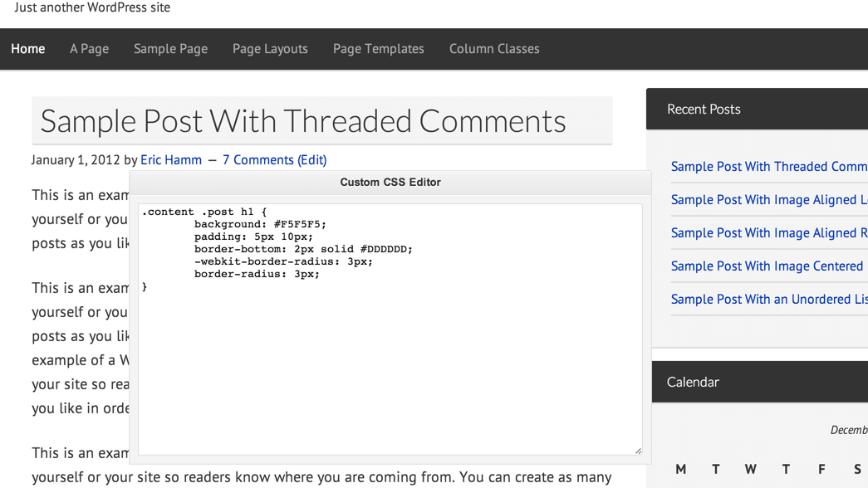This screenshot has height=488, width=868.
Task: Open Sample Post With Image Centered
Action: [767, 266]
